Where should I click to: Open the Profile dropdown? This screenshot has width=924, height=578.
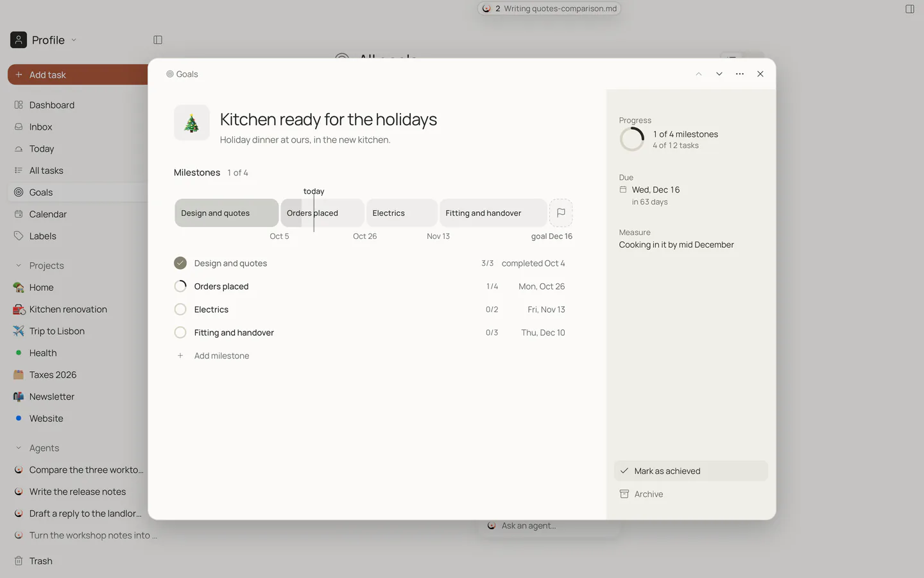pyautogui.click(x=44, y=40)
